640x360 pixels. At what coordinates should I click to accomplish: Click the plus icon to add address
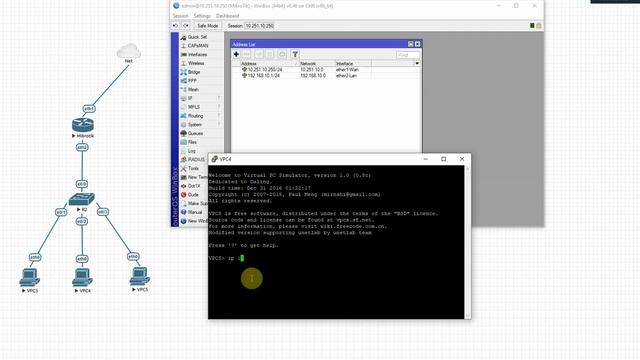(x=236, y=54)
